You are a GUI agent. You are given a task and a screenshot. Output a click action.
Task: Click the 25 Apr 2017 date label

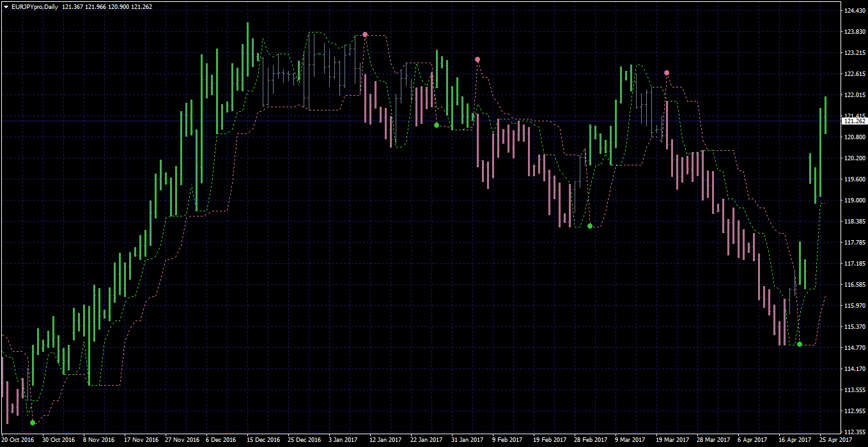point(836,440)
